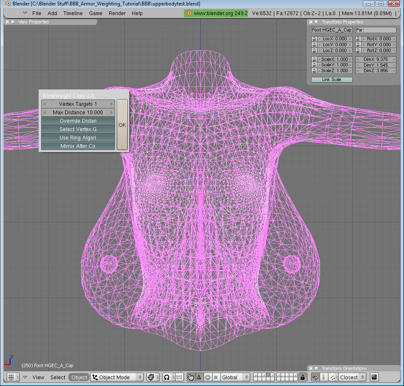Close the Transform Properties panel
Viewport: 404px width, 386px height.
(x=310, y=22)
